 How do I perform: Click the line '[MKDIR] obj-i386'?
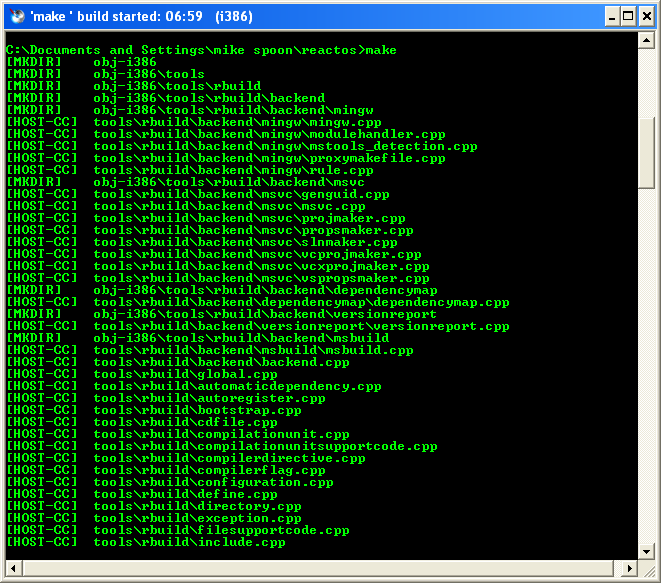[x=81, y=62]
